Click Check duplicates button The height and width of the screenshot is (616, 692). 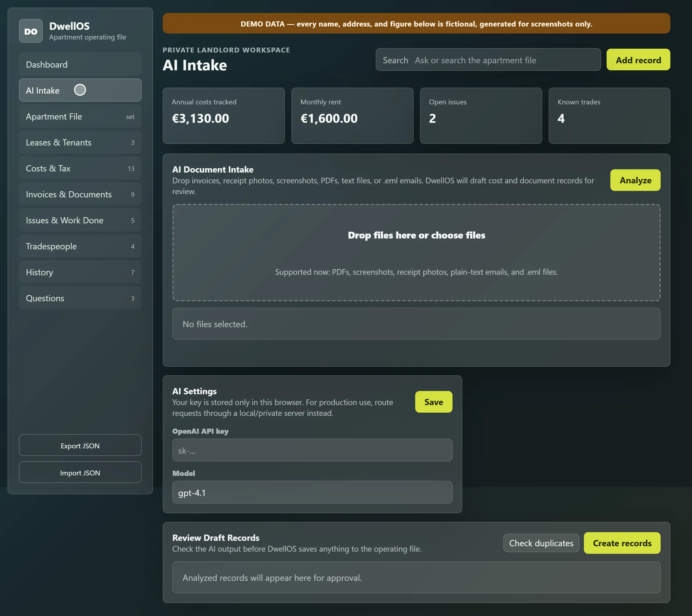pyautogui.click(x=541, y=543)
